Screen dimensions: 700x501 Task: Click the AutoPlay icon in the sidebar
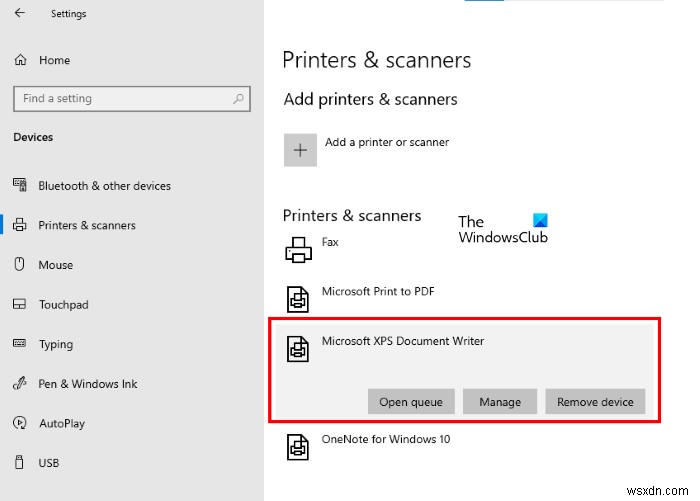tap(20, 423)
